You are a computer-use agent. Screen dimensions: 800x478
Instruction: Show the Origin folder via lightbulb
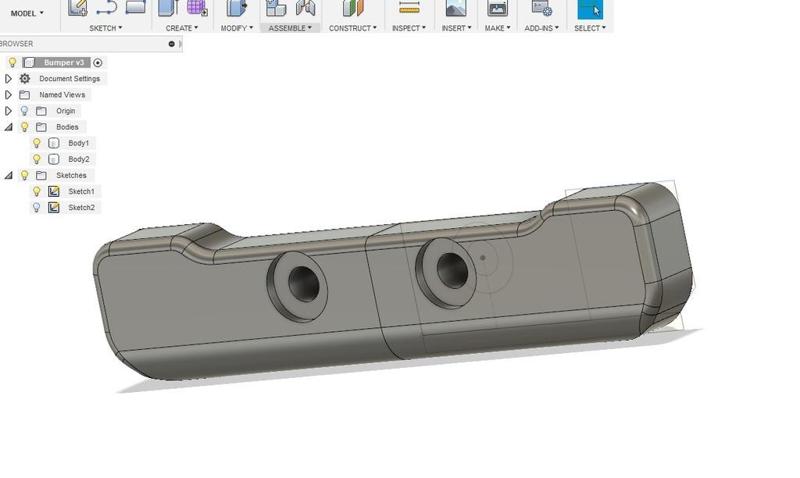[24, 111]
